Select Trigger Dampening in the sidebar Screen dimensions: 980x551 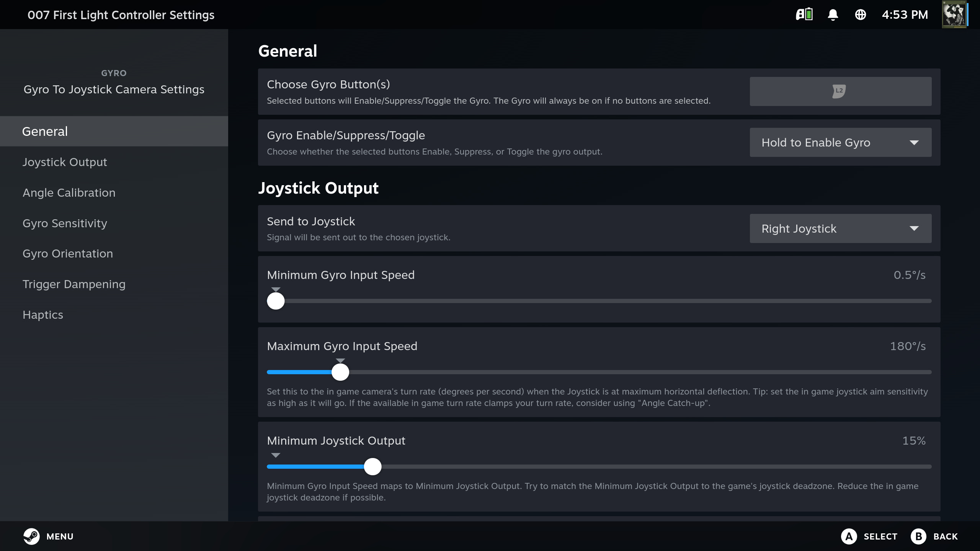[x=114, y=284]
